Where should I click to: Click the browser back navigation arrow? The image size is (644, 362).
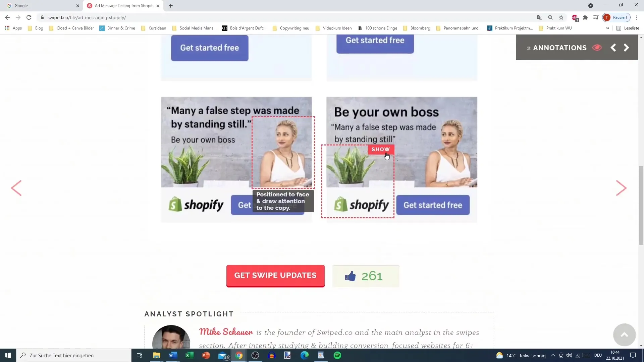tap(7, 18)
